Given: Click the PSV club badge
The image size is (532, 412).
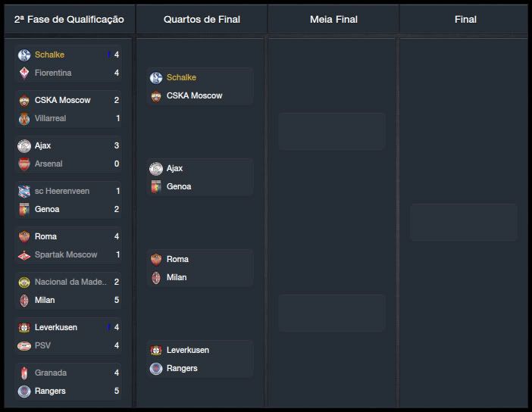Looking at the screenshot, I should pyautogui.click(x=23, y=345).
